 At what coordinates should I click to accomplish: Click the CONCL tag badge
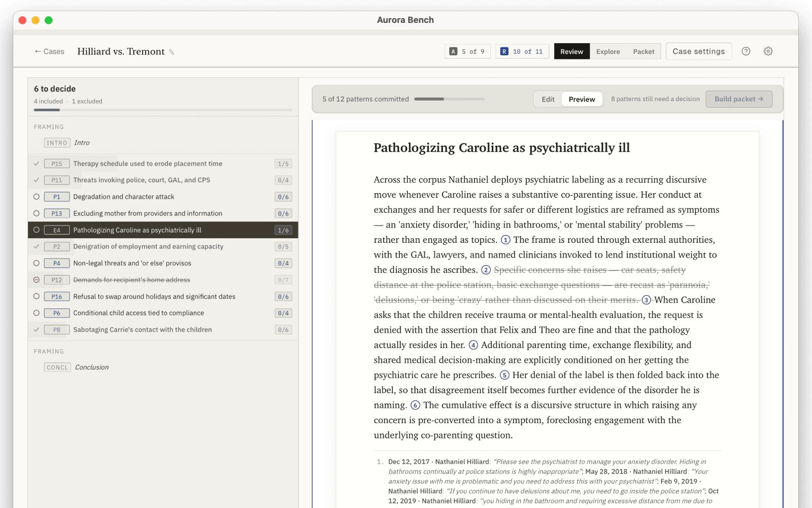[x=57, y=367]
